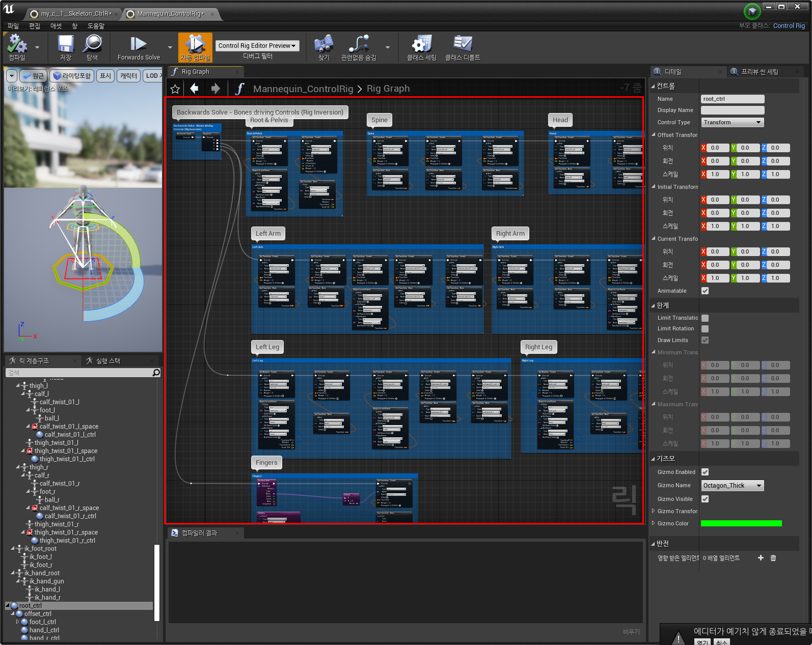Open the File menu

coord(13,26)
